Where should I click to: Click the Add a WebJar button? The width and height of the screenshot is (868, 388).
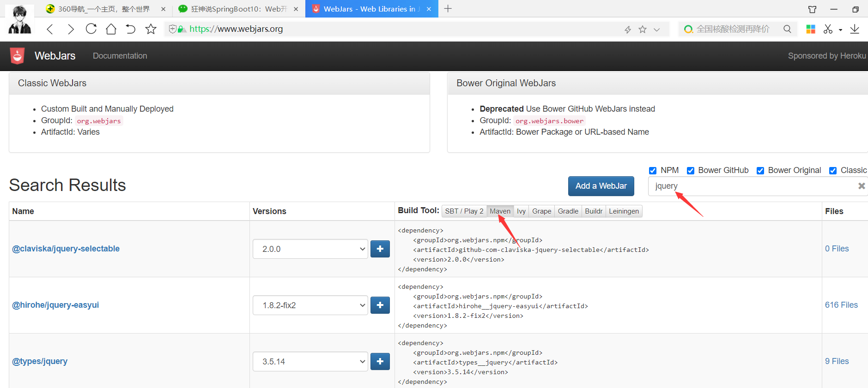coord(601,186)
